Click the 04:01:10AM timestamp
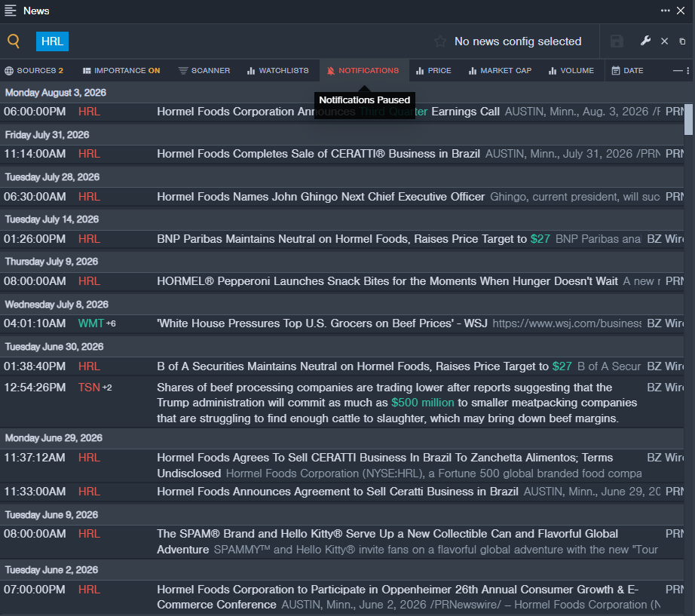This screenshot has width=695, height=616. [x=35, y=323]
